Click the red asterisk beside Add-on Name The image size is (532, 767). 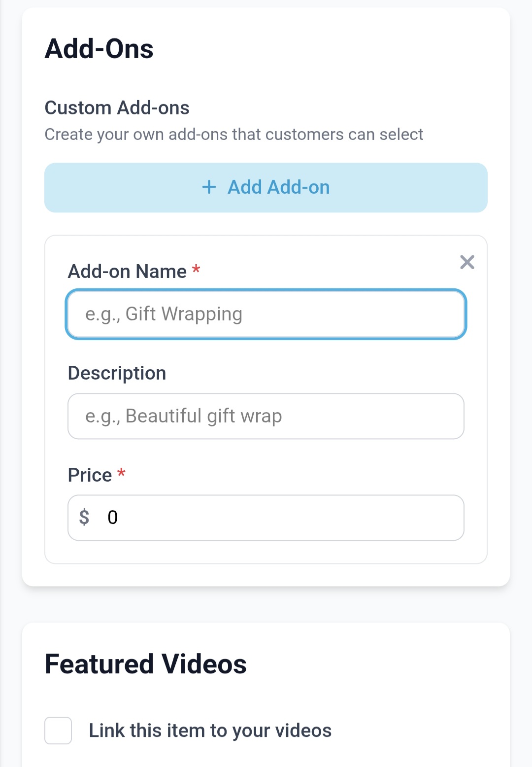196,270
